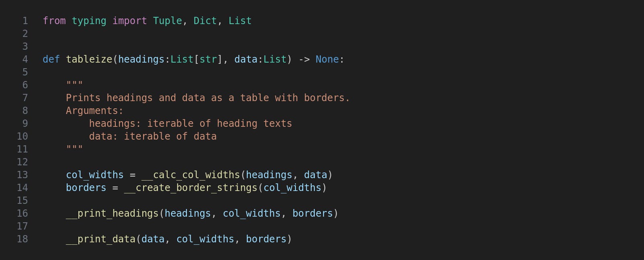Click the tableize function name
Screen dimensions: 644x260
tap(89, 59)
